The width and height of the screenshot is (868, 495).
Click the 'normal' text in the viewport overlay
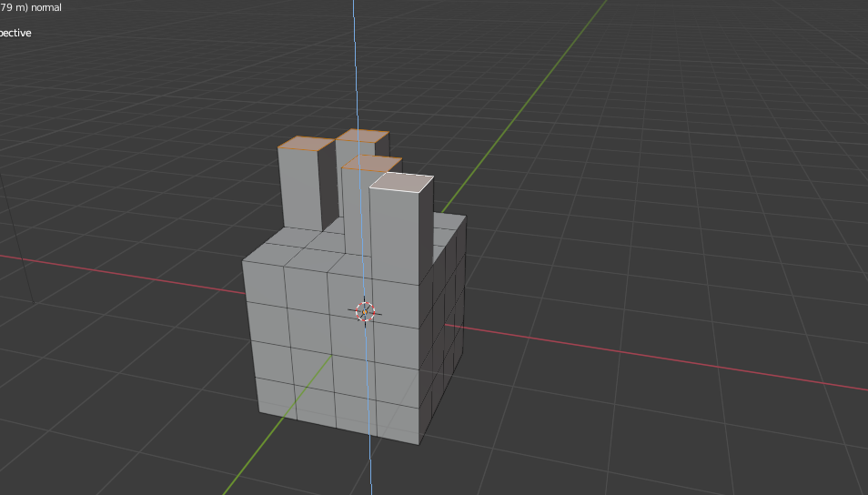[46, 8]
